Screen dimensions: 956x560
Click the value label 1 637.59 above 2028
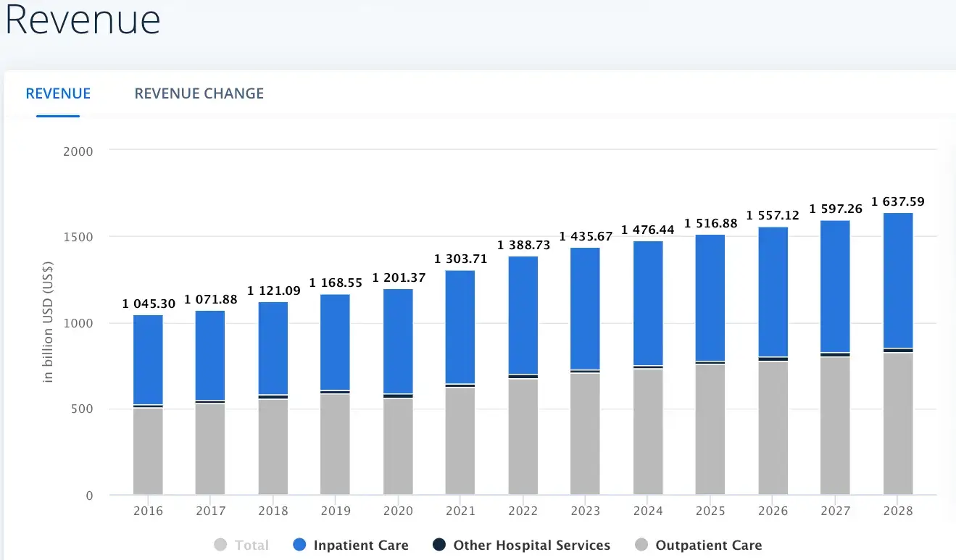tap(897, 201)
